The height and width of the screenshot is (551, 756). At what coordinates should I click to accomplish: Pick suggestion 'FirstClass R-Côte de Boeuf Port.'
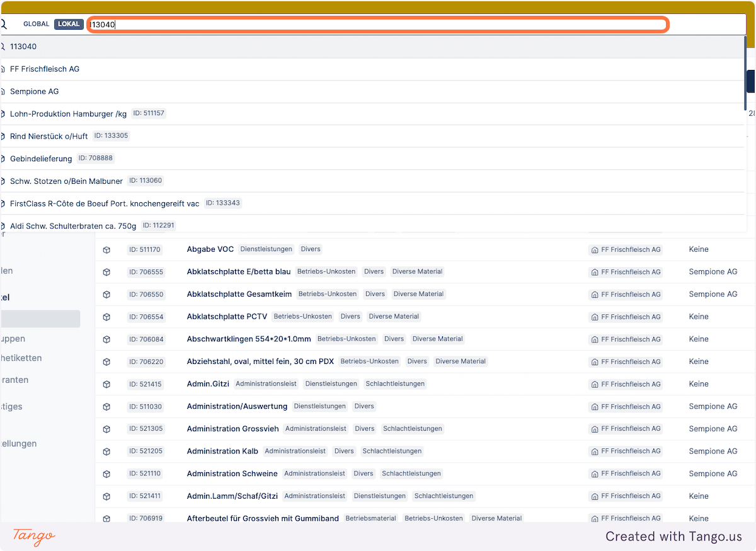click(x=372, y=203)
